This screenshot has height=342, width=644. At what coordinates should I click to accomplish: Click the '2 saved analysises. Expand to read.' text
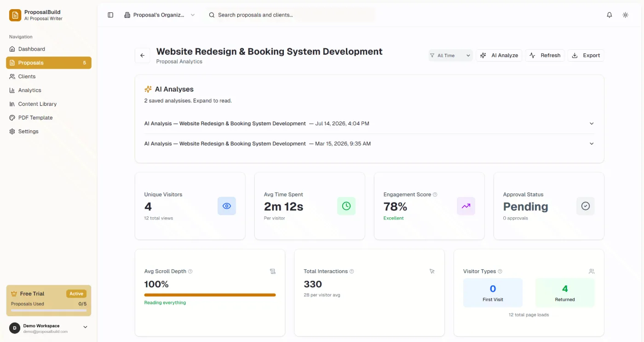tap(188, 100)
